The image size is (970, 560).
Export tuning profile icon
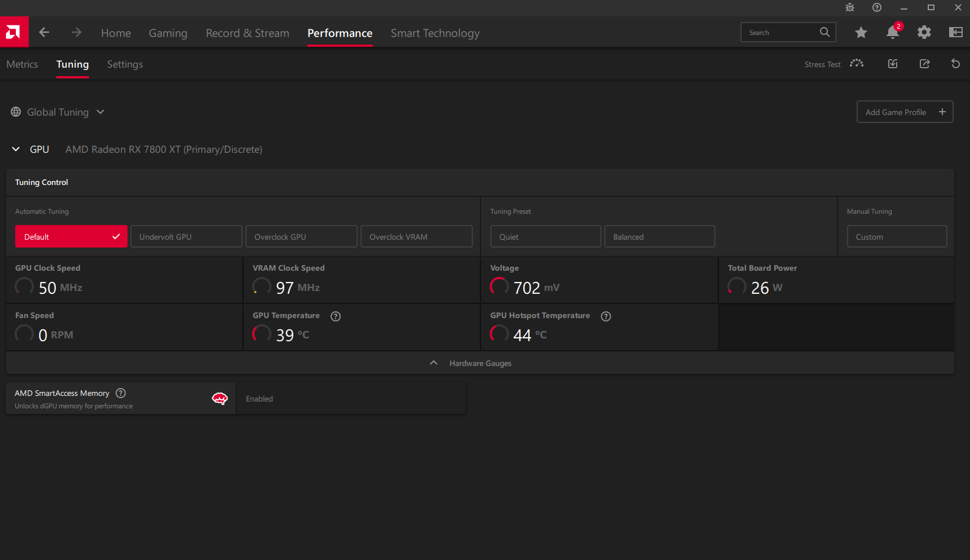[925, 64]
